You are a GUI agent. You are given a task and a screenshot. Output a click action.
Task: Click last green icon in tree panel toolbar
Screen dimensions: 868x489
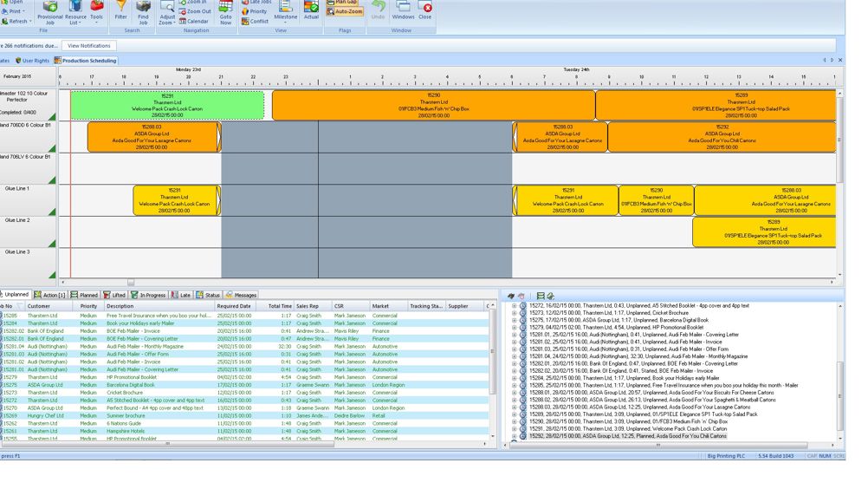pyautogui.click(x=550, y=296)
